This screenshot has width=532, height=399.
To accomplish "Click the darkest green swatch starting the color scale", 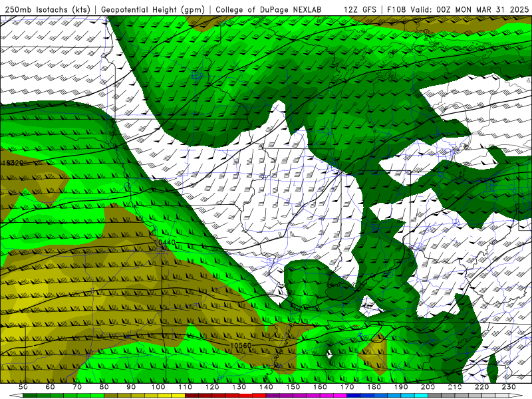I will (30, 396).
